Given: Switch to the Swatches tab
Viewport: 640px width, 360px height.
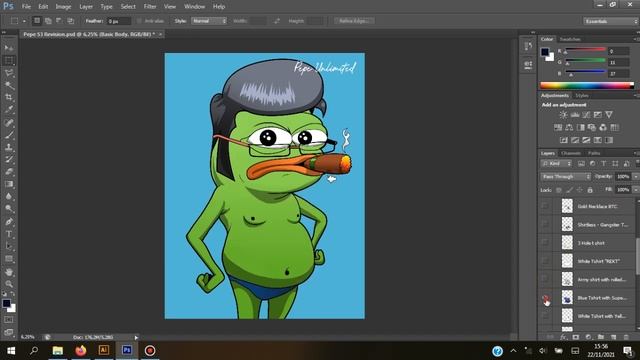Looking at the screenshot, I should coord(570,39).
